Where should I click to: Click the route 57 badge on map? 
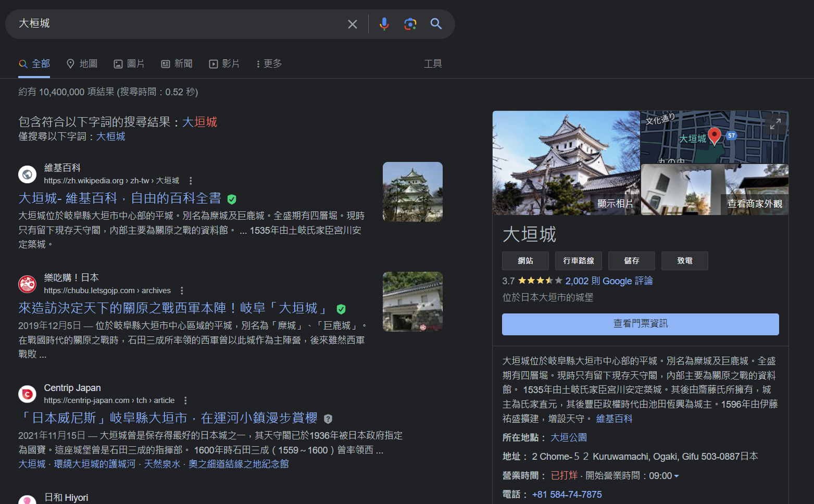[732, 135]
